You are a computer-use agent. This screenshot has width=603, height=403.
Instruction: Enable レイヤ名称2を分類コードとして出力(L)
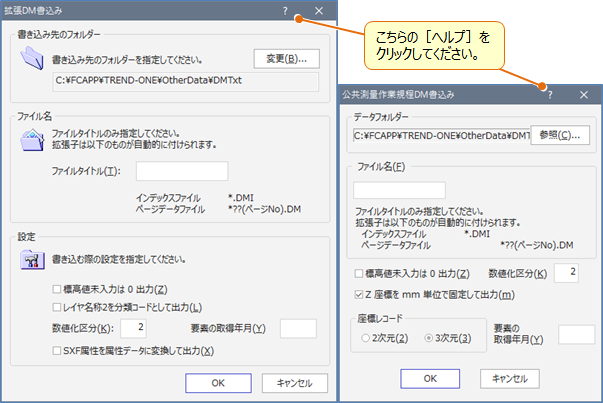click(57, 307)
